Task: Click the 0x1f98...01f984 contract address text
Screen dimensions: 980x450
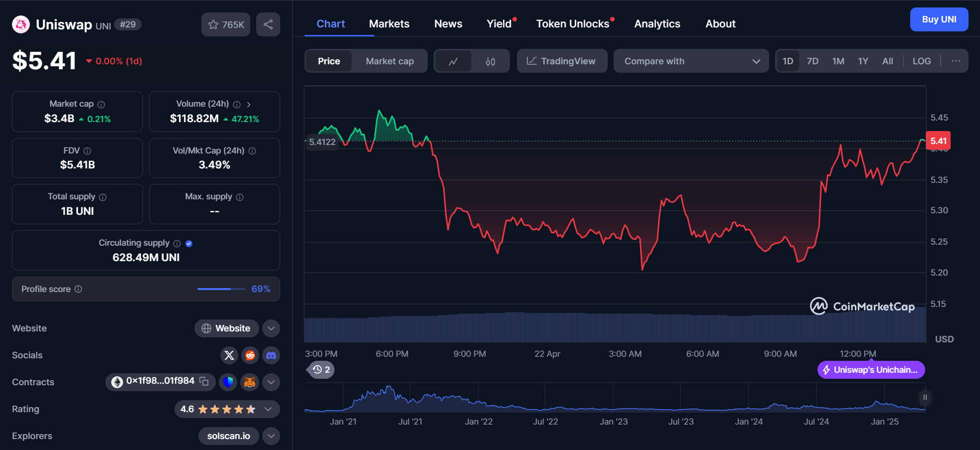Action: coord(160,381)
